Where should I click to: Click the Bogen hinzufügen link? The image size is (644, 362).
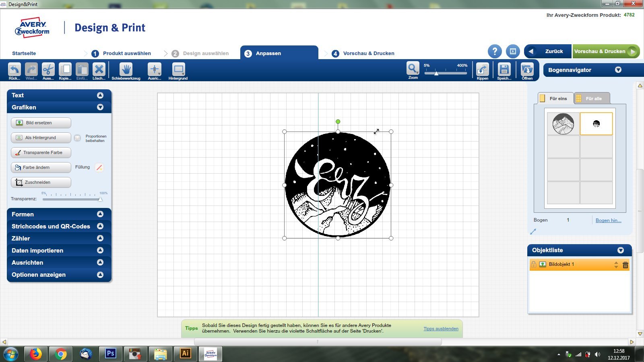click(x=608, y=220)
